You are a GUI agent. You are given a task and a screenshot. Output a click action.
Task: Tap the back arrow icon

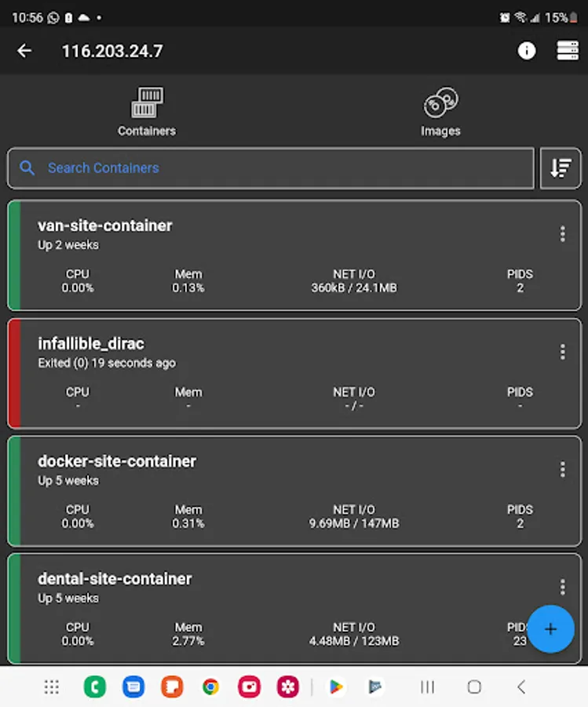24,51
